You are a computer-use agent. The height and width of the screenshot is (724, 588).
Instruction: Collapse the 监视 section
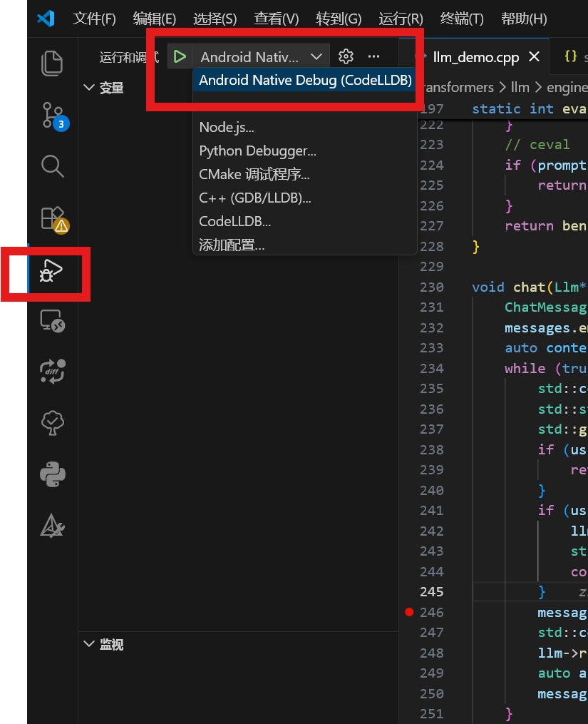(x=90, y=644)
